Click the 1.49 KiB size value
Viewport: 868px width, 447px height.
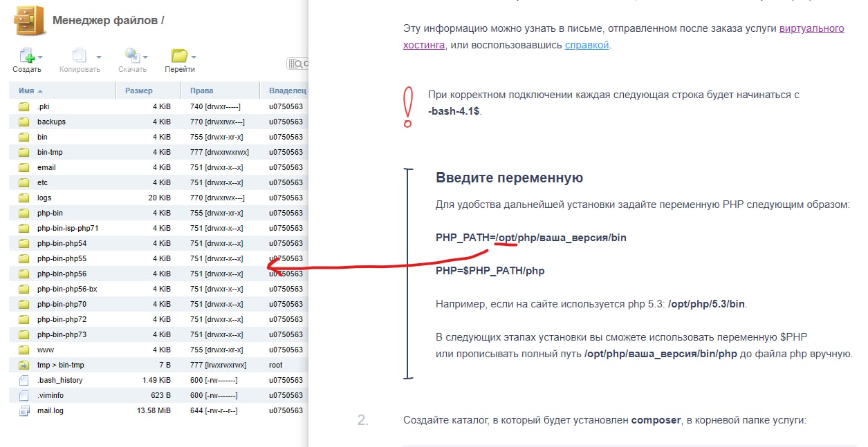(x=156, y=380)
